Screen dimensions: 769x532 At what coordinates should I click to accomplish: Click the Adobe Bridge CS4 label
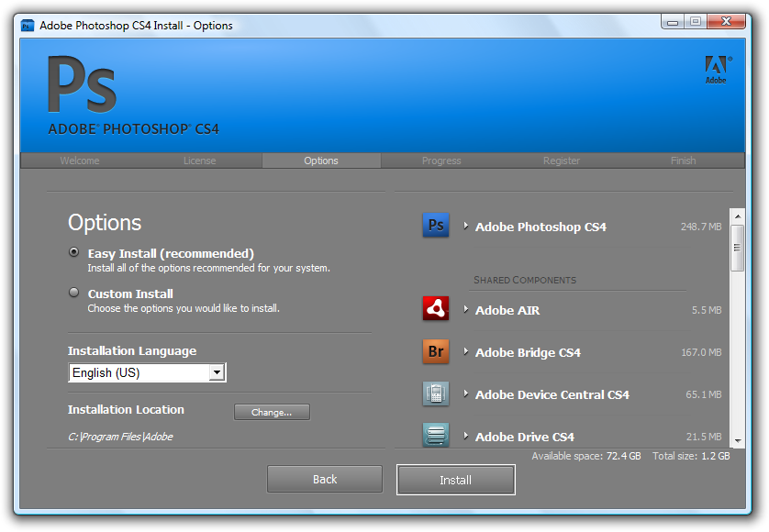[x=528, y=352]
